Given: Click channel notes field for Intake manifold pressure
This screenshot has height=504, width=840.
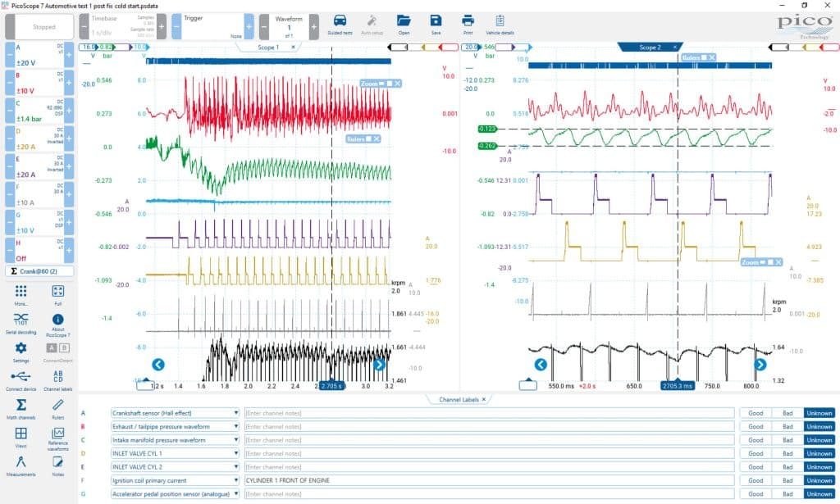Looking at the screenshot, I should (x=489, y=440).
